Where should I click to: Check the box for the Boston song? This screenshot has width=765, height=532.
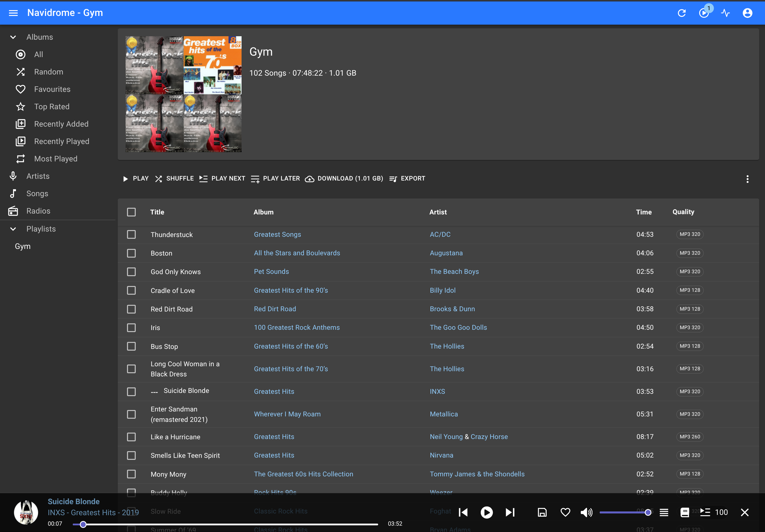pyautogui.click(x=131, y=253)
